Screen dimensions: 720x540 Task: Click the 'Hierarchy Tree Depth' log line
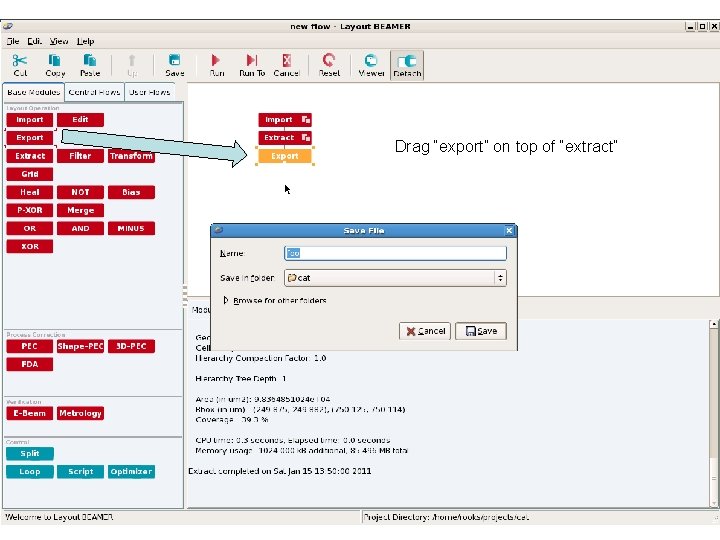[x=241, y=379]
